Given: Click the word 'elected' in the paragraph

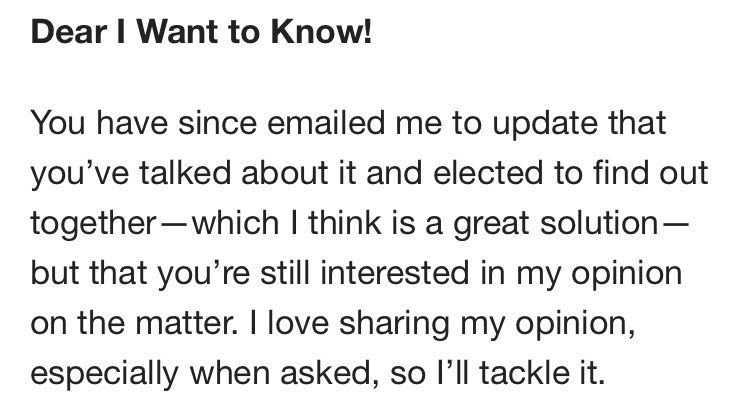Looking at the screenshot, I should click(x=488, y=173).
